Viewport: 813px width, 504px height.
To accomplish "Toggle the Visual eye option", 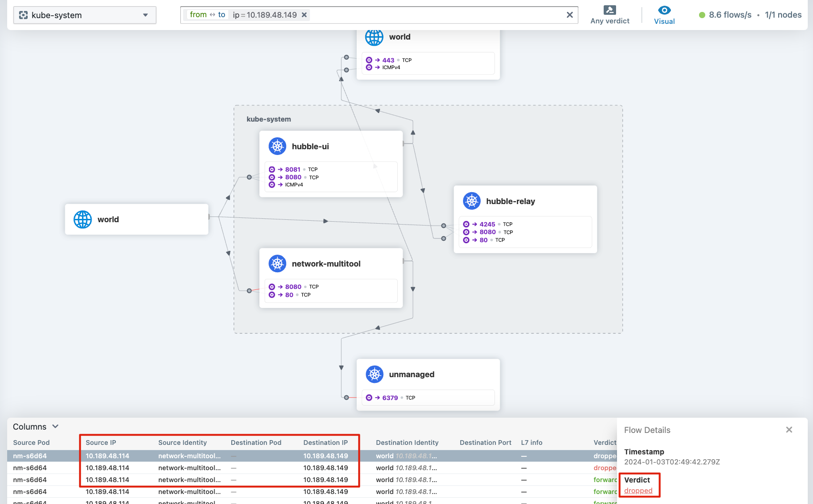I will click(664, 15).
